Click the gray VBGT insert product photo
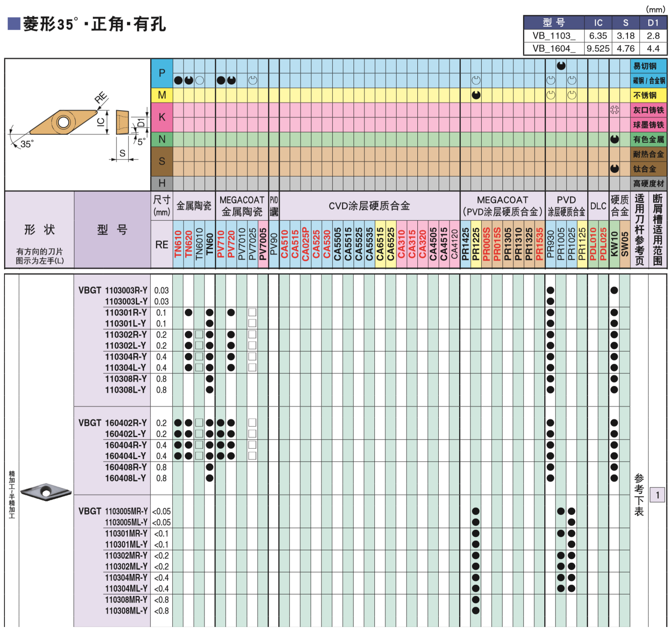 pyautogui.click(x=46, y=491)
